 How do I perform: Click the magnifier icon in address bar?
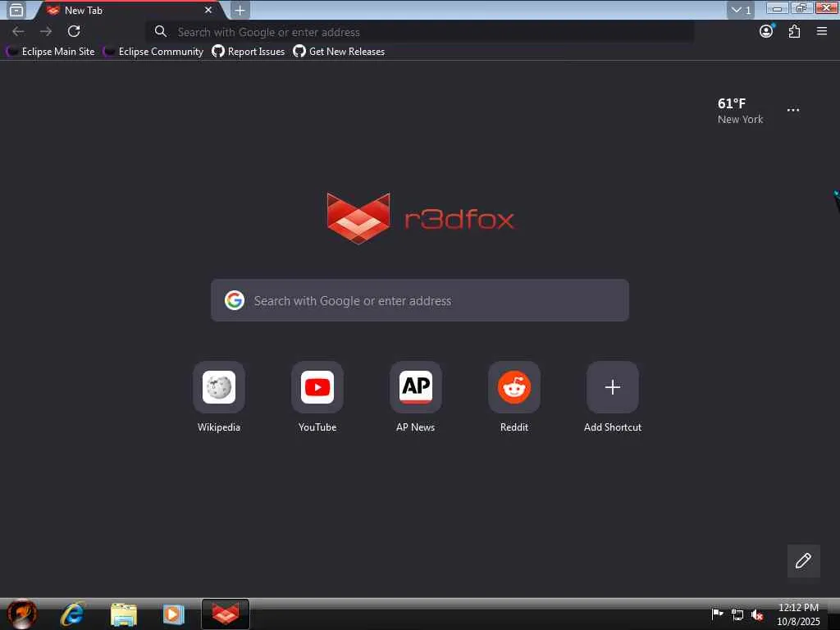click(x=160, y=32)
